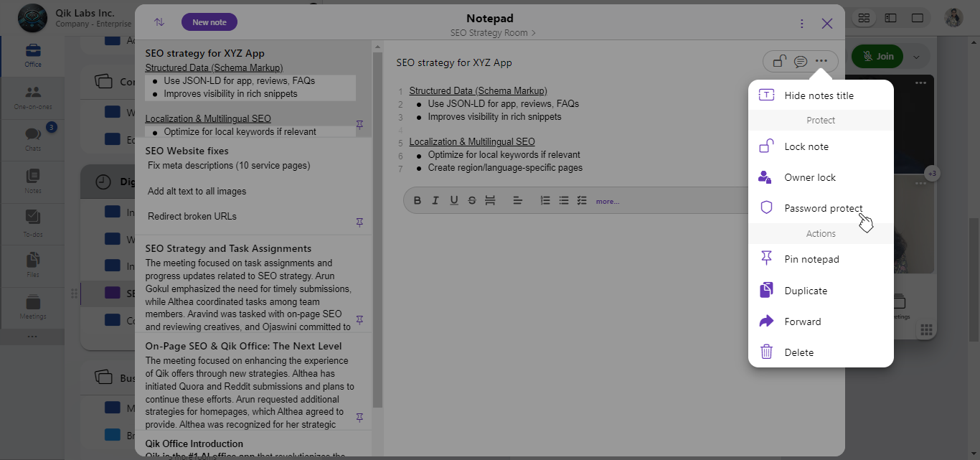This screenshot has height=460, width=980.
Task: Select Owner lock in Protect section
Action: 810,177
